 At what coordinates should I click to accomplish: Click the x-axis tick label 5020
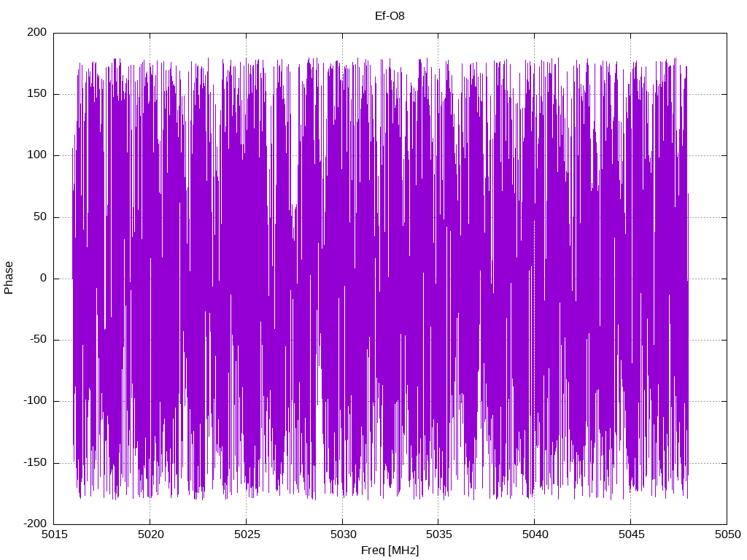[x=150, y=534]
